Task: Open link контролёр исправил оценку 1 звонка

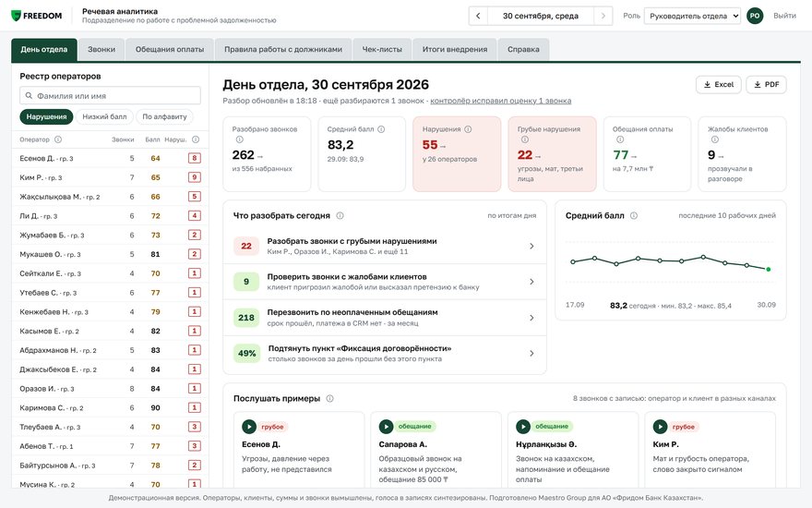Action: point(501,101)
